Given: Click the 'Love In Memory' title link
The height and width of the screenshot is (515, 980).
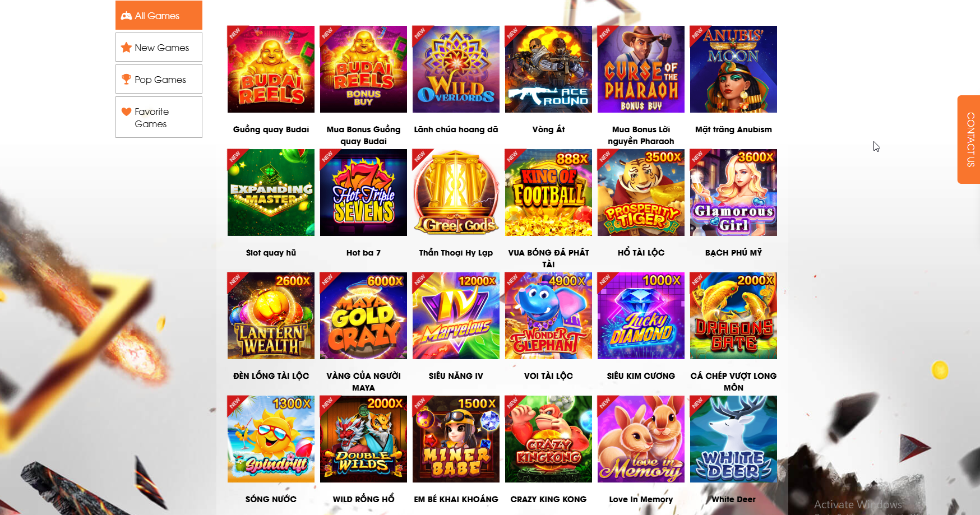Looking at the screenshot, I should pos(641,499).
